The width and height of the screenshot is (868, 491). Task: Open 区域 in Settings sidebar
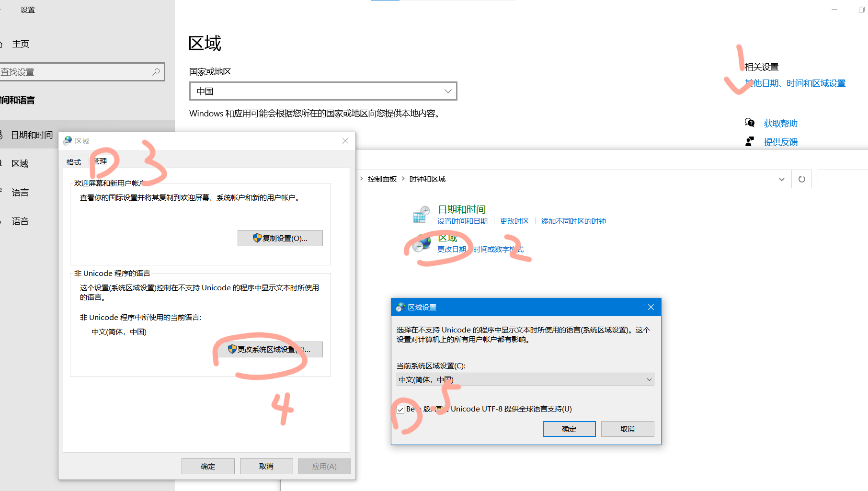pyautogui.click(x=20, y=164)
